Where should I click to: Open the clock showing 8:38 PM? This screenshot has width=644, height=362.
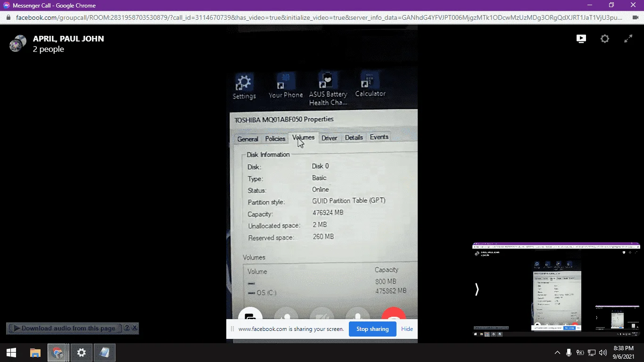click(623, 353)
